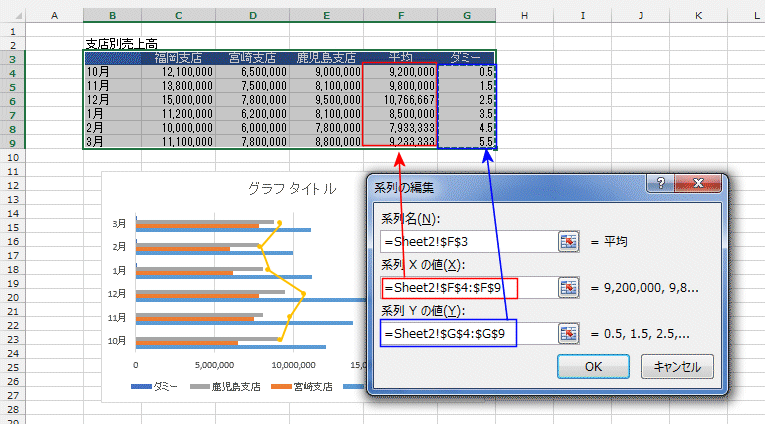The height and width of the screenshot is (424, 765).
Task: Select the 支店別売上高 title cell
Action: click(120, 44)
